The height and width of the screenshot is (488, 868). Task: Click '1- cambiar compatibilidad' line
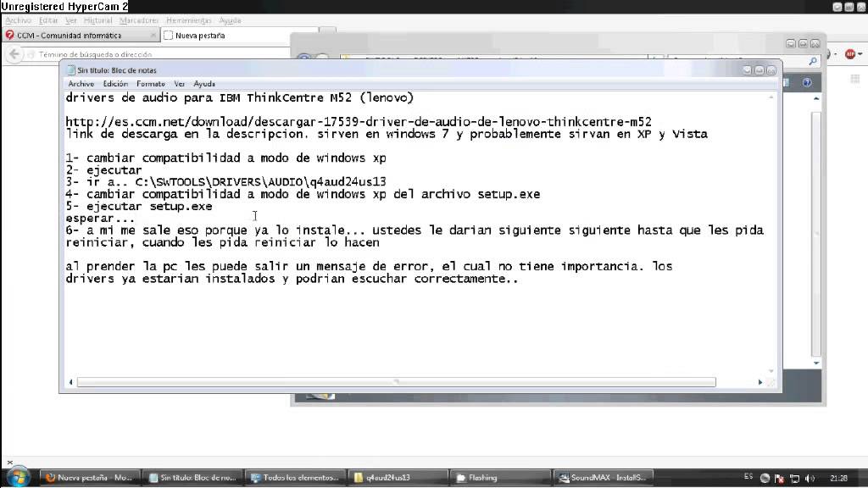tap(225, 158)
